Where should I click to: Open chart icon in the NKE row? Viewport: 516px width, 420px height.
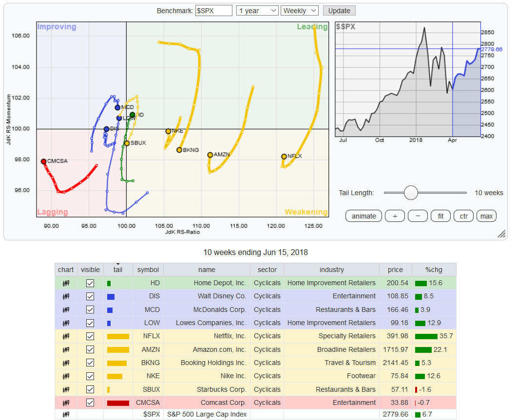(x=66, y=376)
